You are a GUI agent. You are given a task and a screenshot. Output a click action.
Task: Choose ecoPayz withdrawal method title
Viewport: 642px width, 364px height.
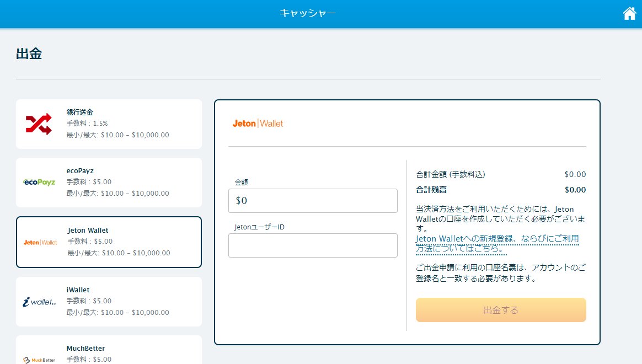[x=80, y=171]
